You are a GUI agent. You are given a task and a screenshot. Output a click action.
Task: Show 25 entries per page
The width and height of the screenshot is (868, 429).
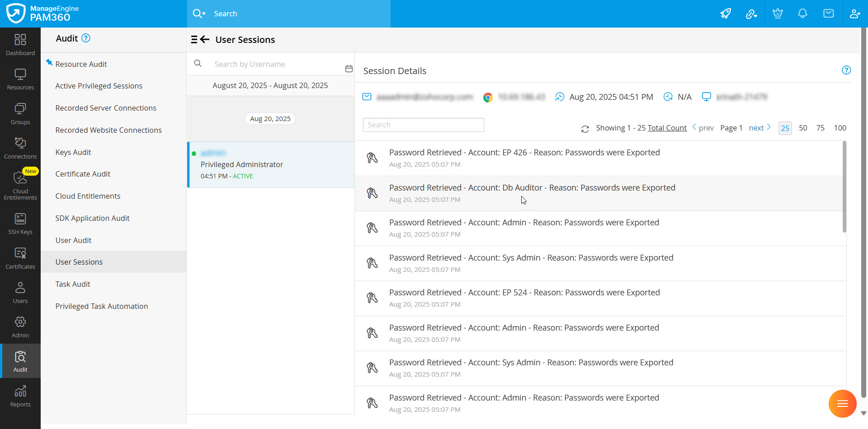pyautogui.click(x=785, y=128)
